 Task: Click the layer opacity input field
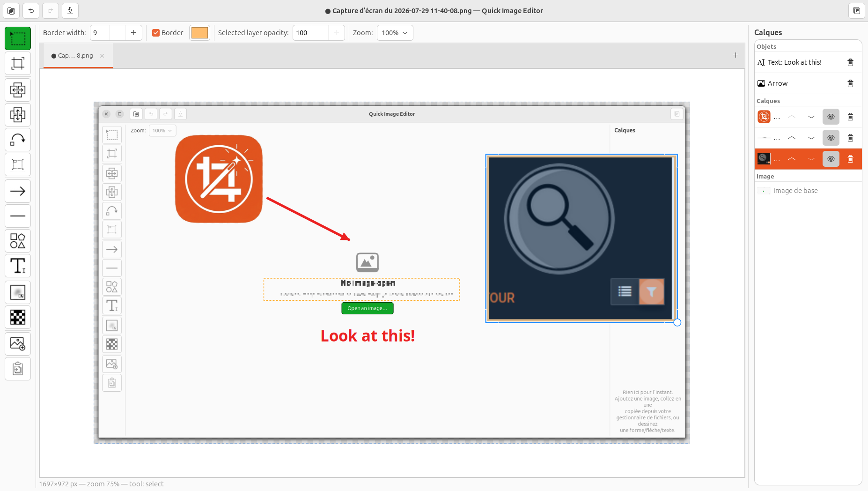tap(302, 33)
